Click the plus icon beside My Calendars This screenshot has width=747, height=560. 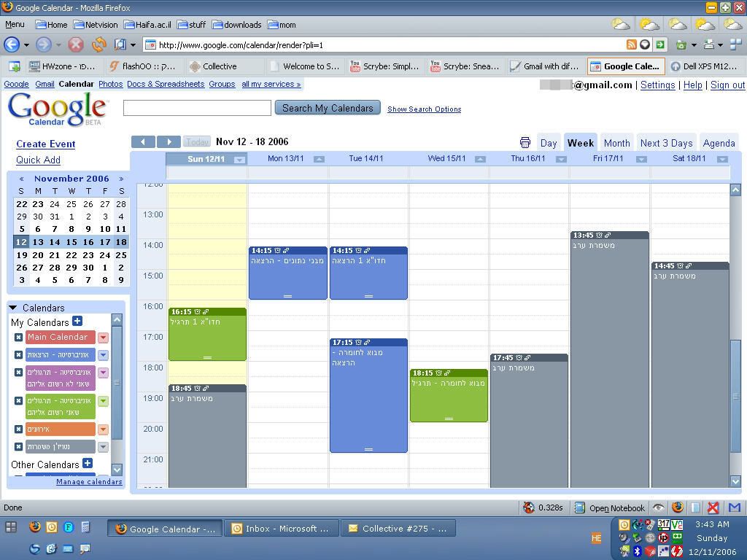(x=77, y=321)
